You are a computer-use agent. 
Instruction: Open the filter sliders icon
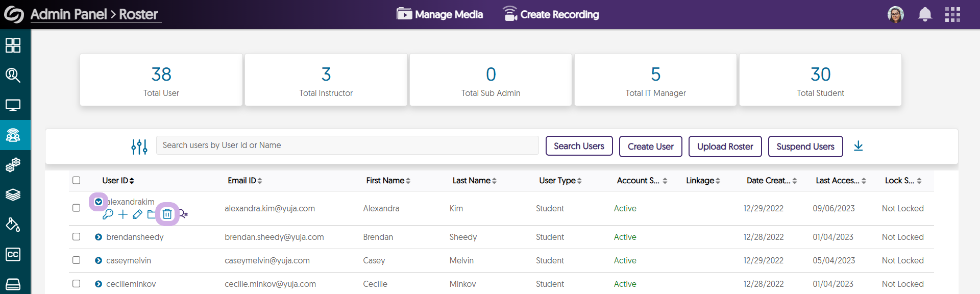click(139, 146)
